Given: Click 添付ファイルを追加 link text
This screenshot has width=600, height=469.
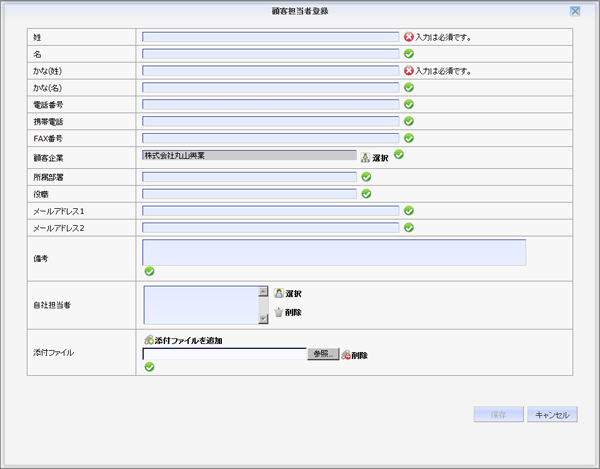Looking at the screenshot, I should coord(188,340).
